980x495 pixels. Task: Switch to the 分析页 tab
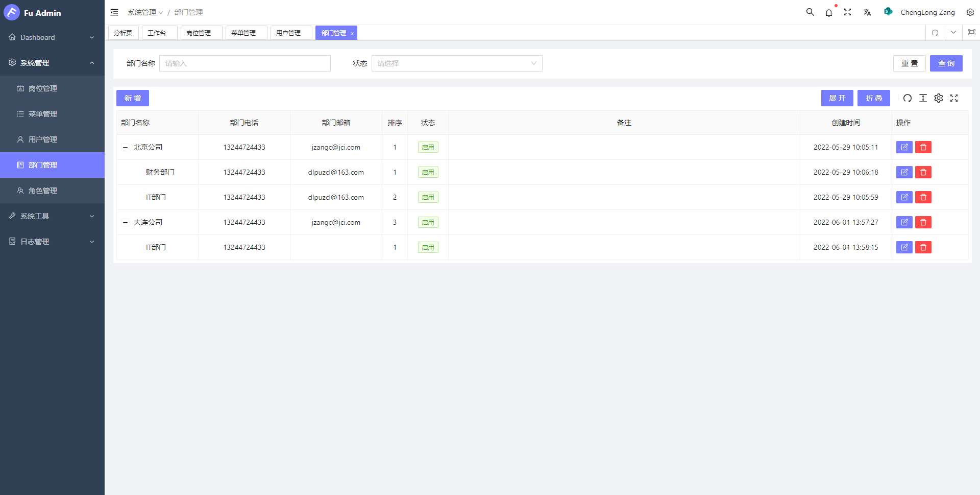point(123,33)
